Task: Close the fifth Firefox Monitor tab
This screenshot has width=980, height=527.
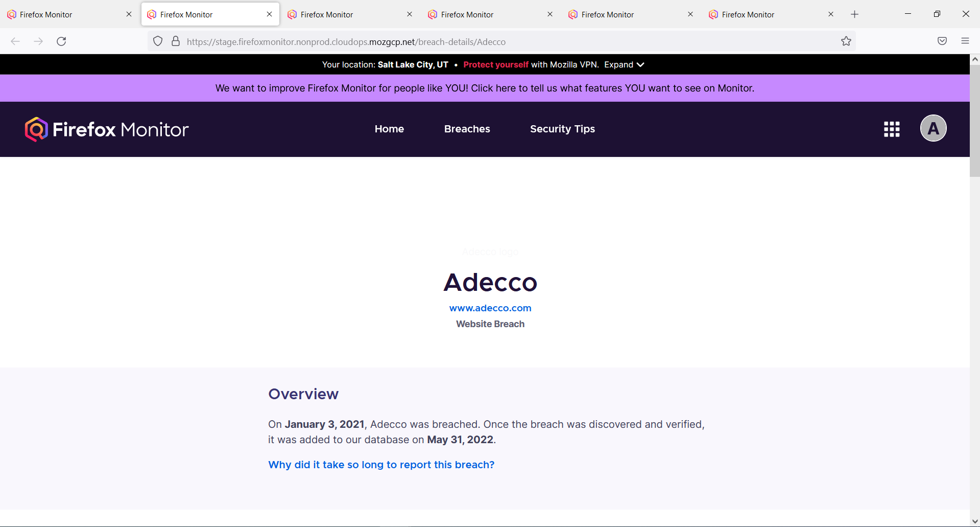Action: coord(690,14)
